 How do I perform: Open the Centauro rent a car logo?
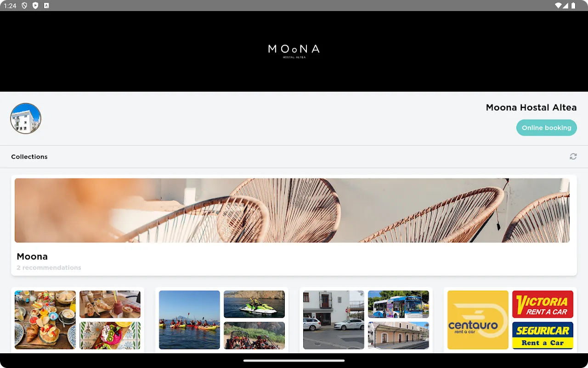click(x=478, y=320)
